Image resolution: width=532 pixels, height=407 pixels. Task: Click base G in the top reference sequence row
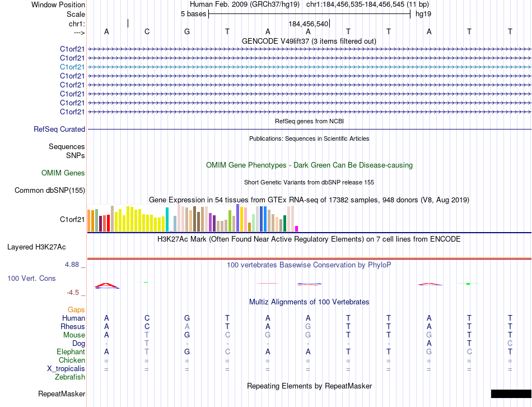[x=187, y=31]
